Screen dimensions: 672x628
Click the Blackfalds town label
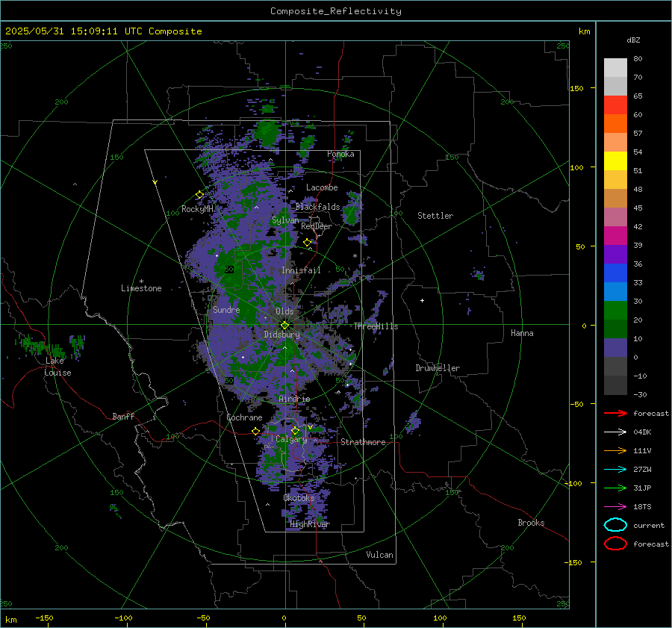coord(317,207)
